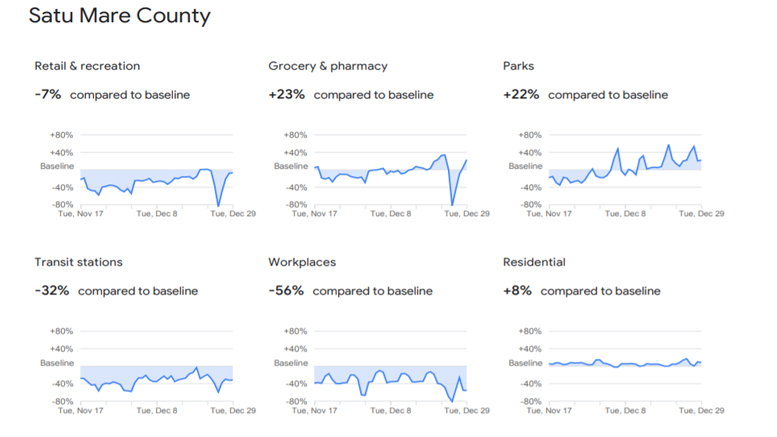Open the Residential line chart
This screenshot has height=437, width=777.
625,366
